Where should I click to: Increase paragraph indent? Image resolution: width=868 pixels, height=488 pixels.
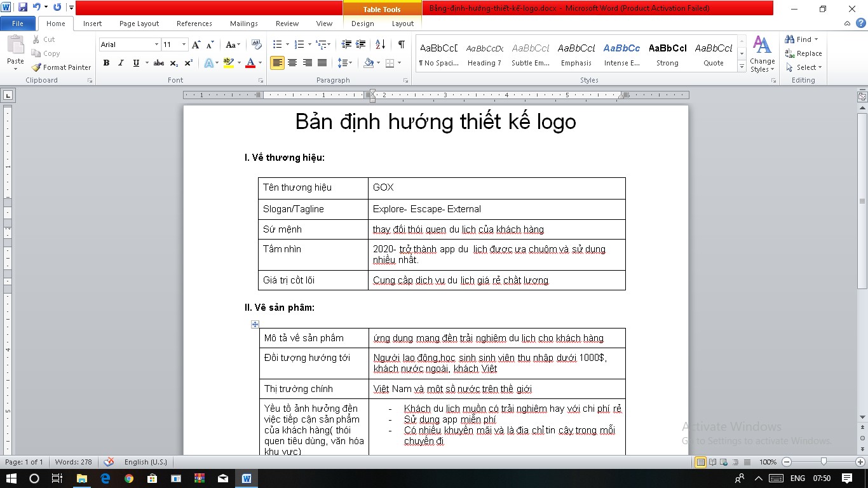pyautogui.click(x=361, y=44)
